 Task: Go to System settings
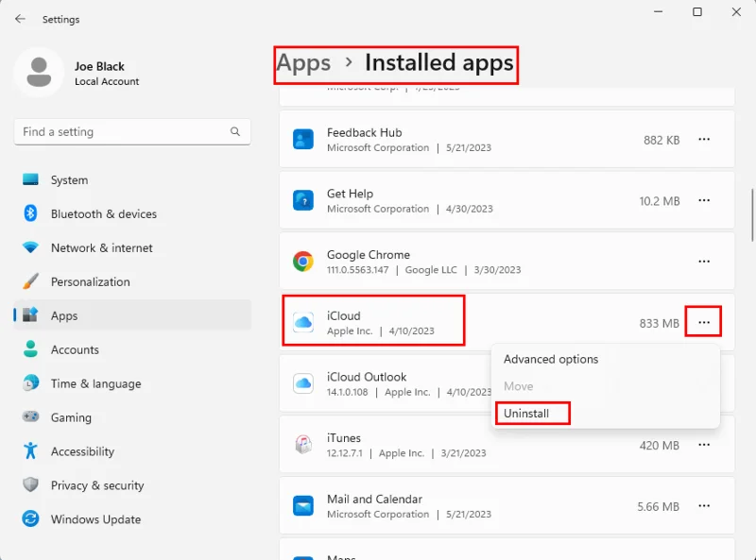(x=132, y=179)
